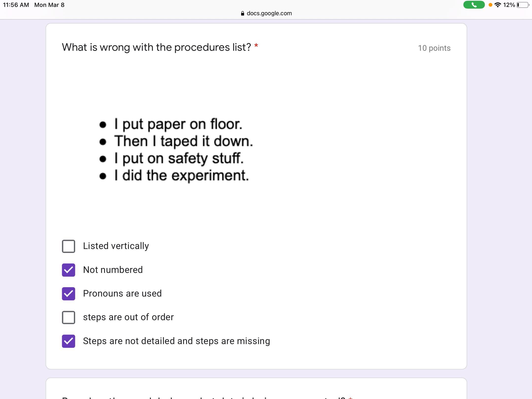This screenshot has width=532, height=399.
Task: Uncheck the Pronouns are used checkbox
Action: [x=68, y=294]
